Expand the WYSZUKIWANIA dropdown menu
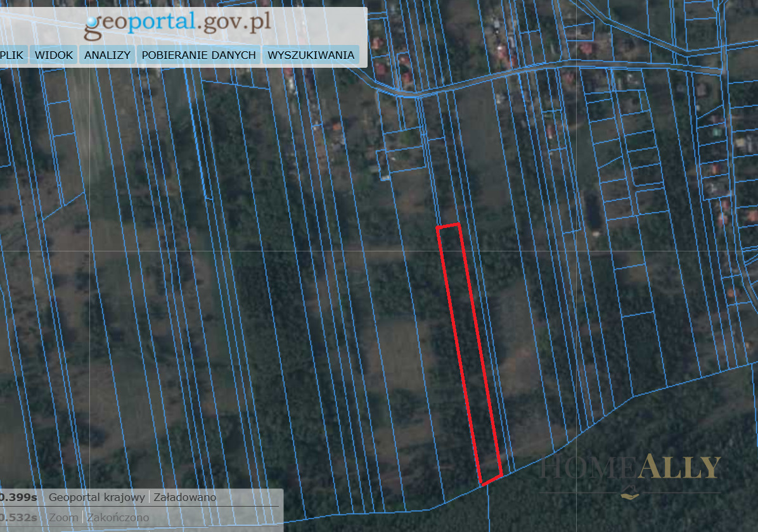This screenshot has width=758, height=532. pos(311,55)
